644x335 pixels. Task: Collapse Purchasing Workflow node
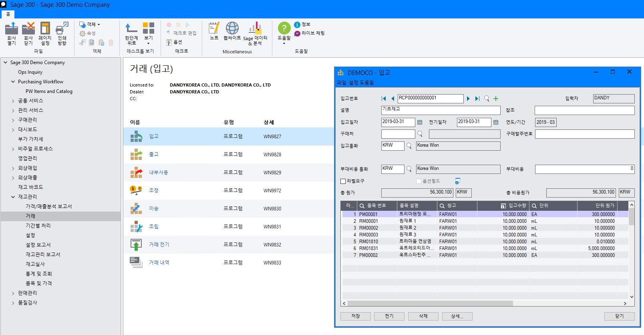click(x=13, y=82)
